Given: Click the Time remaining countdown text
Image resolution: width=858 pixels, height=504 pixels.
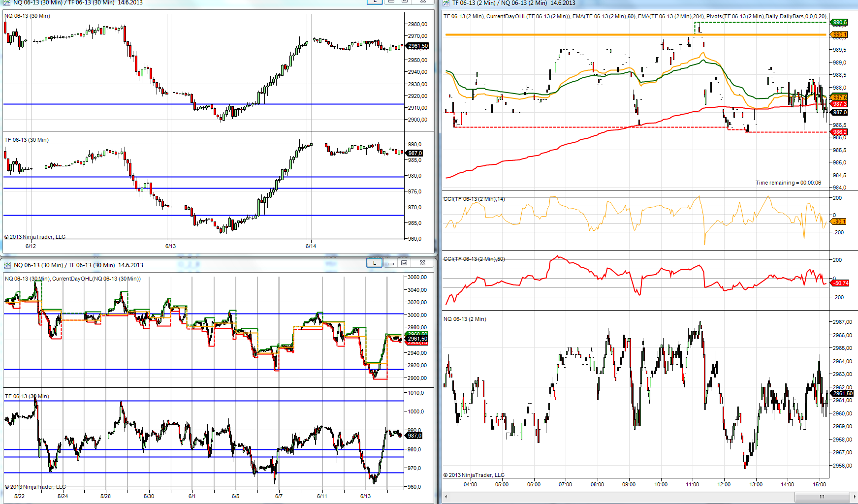Looking at the screenshot, I should [x=788, y=183].
